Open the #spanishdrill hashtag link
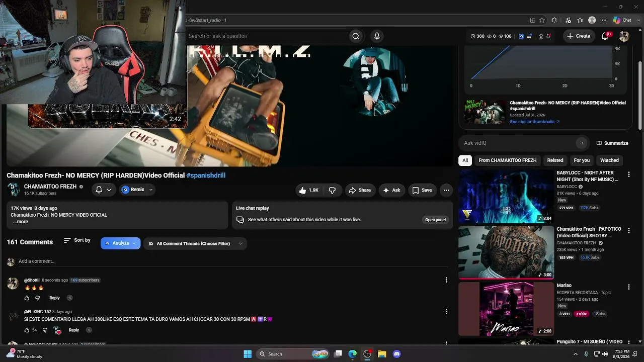This screenshot has height=362, width=644. (206, 175)
